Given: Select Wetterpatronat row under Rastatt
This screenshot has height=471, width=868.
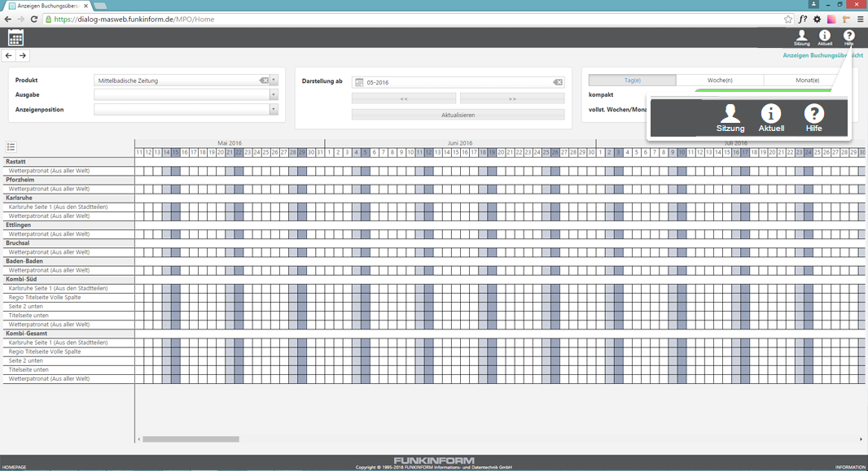Looking at the screenshot, I should pyautogui.click(x=68, y=171).
